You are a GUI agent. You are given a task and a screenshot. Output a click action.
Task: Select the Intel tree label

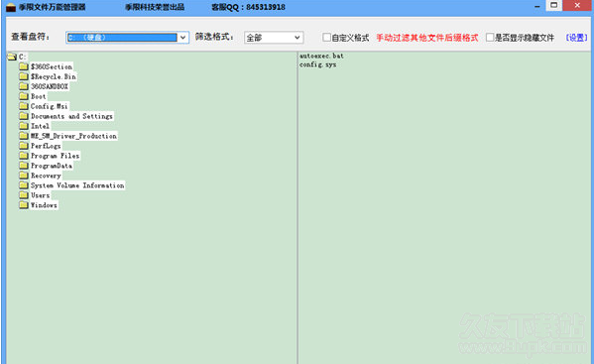[40, 126]
